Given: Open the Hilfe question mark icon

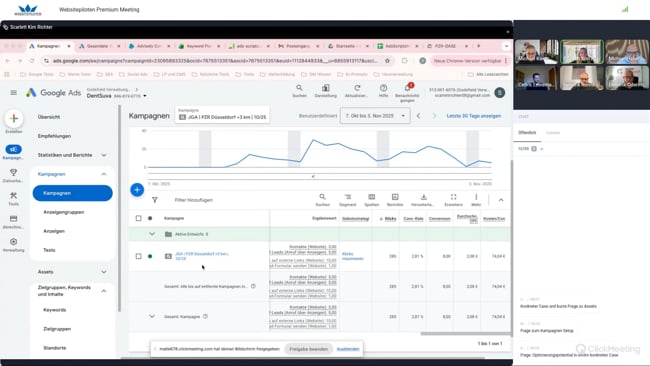Looking at the screenshot, I should [383, 88].
